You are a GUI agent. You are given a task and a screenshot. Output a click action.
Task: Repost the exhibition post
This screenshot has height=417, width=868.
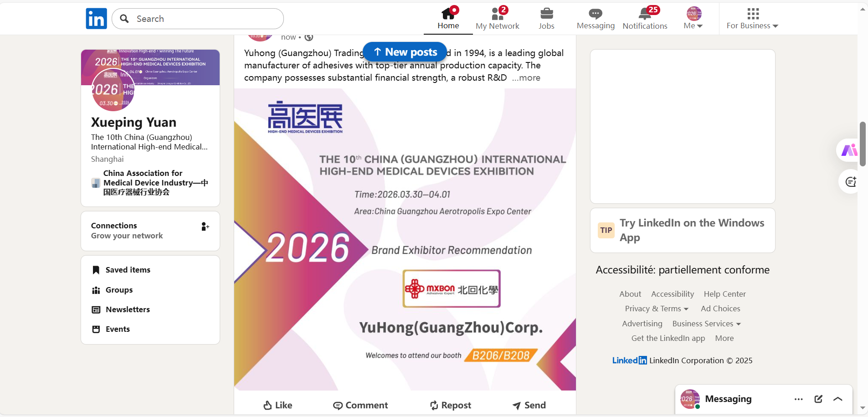tap(450, 405)
